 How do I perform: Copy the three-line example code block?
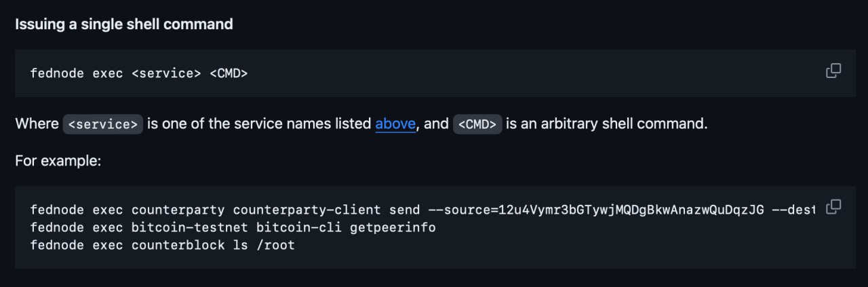pyautogui.click(x=833, y=207)
